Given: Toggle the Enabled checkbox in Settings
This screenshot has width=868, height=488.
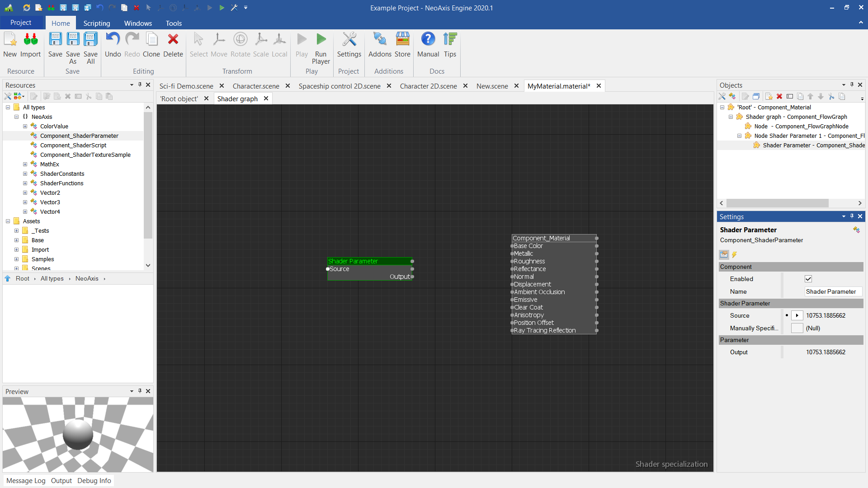Looking at the screenshot, I should tap(808, 279).
